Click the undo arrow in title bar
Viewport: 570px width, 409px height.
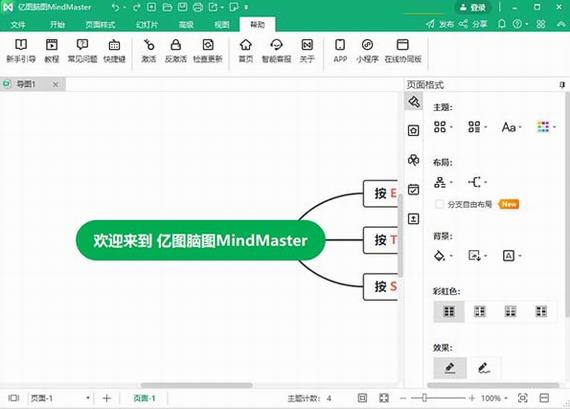116,7
